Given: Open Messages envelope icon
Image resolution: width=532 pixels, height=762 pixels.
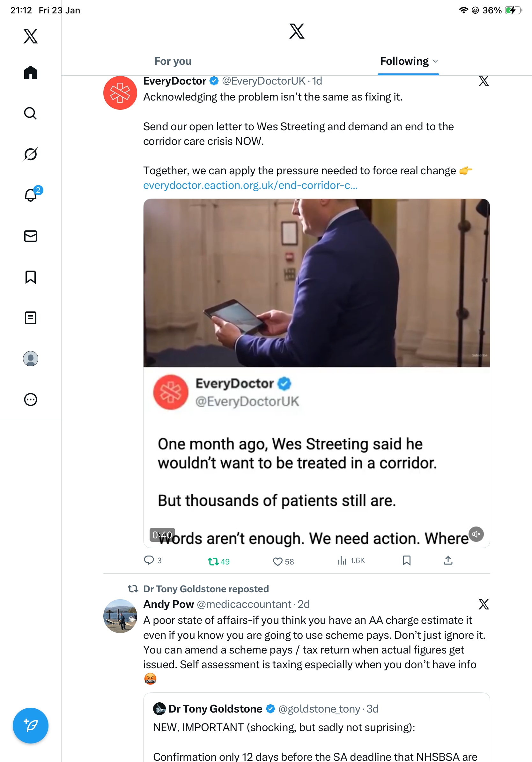Looking at the screenshot, I should point(31,236).
